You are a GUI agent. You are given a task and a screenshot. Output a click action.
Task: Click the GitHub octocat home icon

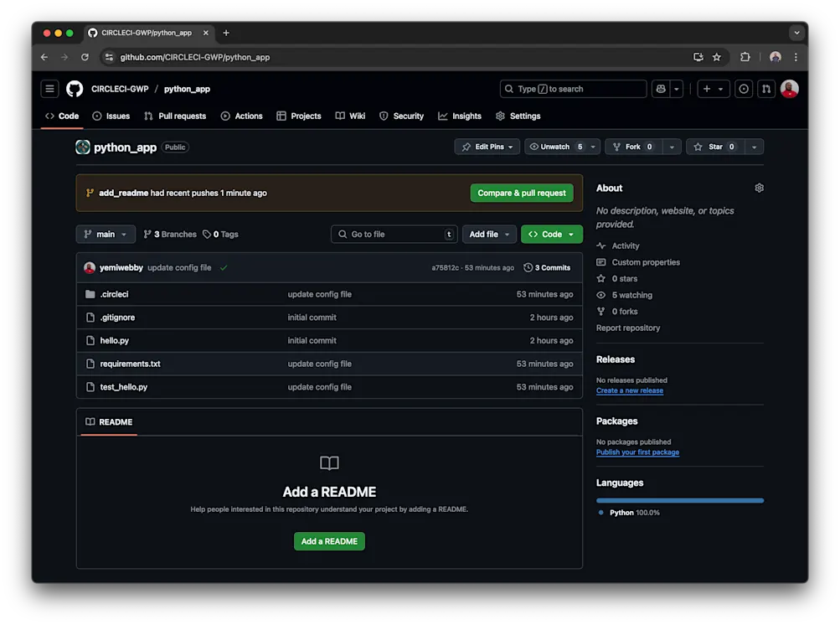74,89
